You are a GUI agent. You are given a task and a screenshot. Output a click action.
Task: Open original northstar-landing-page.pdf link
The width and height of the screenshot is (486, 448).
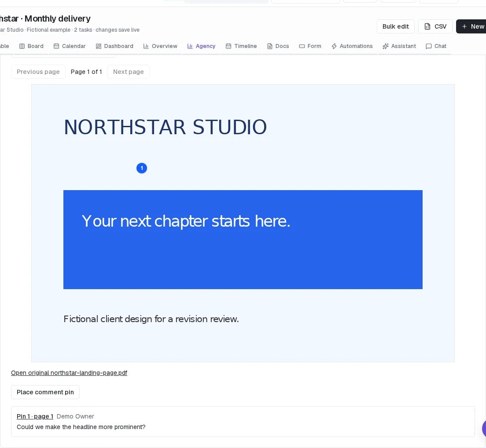coord(69,373)
